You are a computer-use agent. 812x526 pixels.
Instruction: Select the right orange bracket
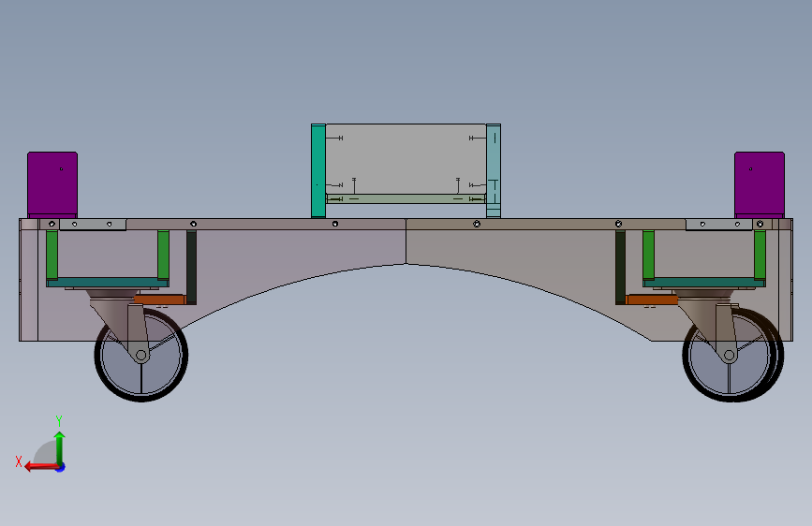pos(652,300)
